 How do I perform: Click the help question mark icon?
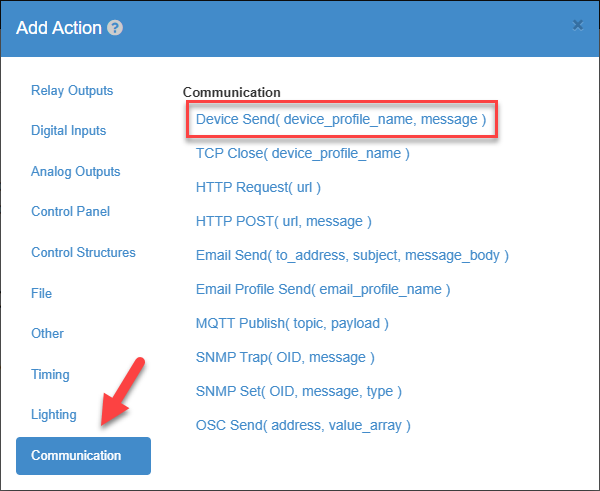coord(115,28)
